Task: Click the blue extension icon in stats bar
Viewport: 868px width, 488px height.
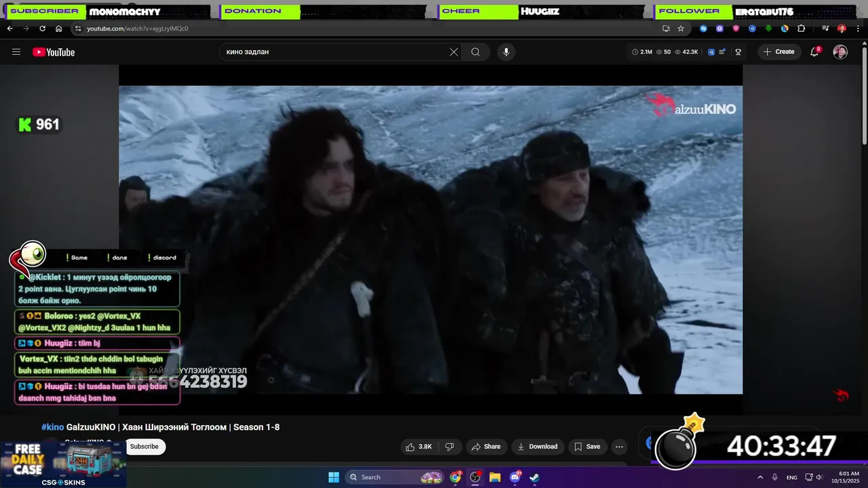Action: pyautogui.click(x=711, y=52)
